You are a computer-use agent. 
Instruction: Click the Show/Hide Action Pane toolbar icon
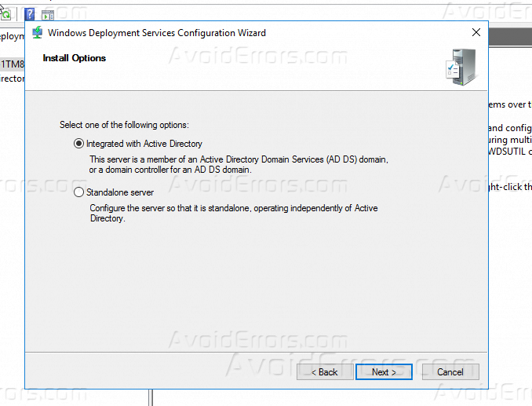coord(48,14)
